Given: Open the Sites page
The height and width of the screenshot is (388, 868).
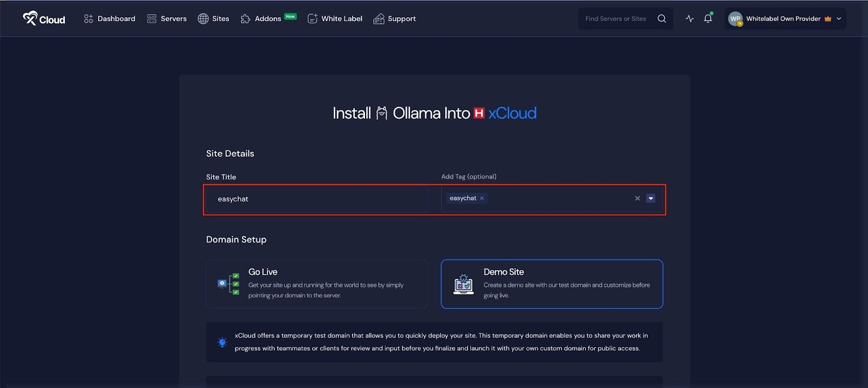Looking at the screenshot, I should coord(214,18).
